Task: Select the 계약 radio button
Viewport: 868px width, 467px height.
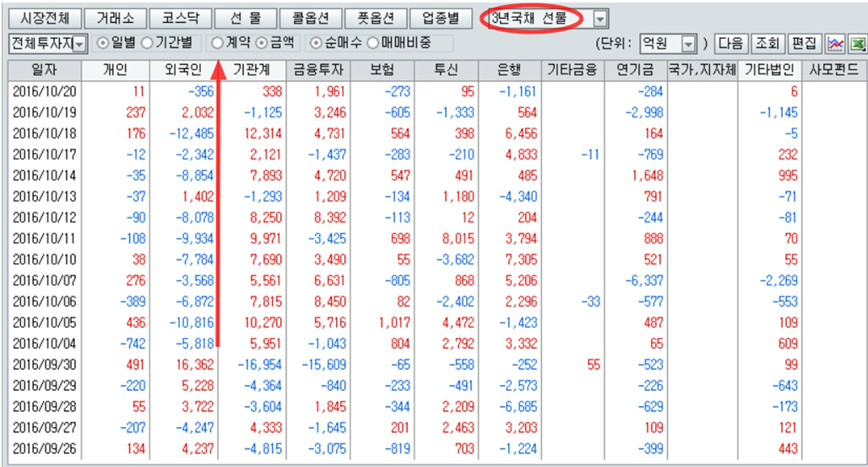Action: 218,42
